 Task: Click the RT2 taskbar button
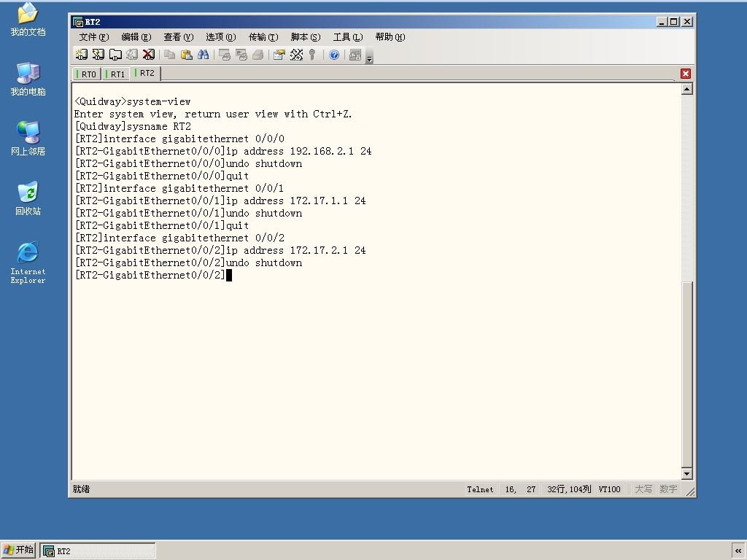pos(98,551)
